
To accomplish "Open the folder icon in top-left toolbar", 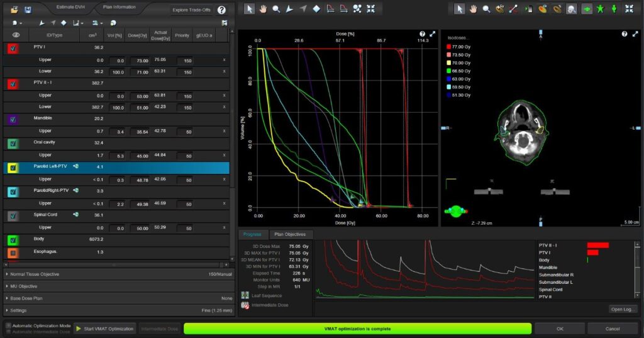I will click(x=14, y=10).
